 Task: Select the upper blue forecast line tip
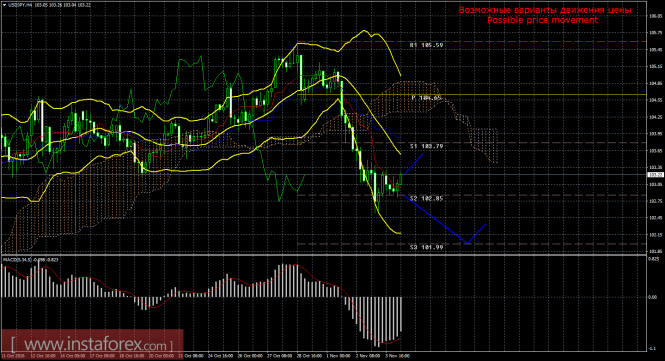[x=422, y=154]
